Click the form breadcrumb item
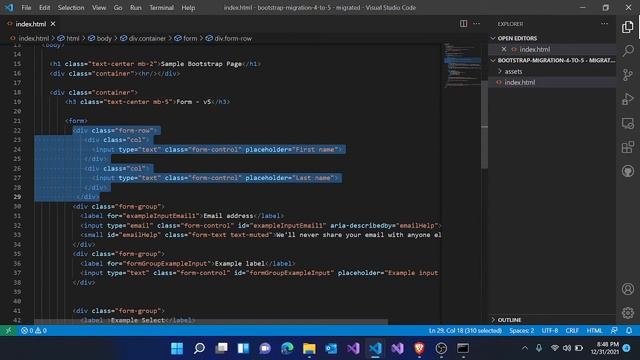The height and width of the screenshot is (360, 640). click(190, 38)
